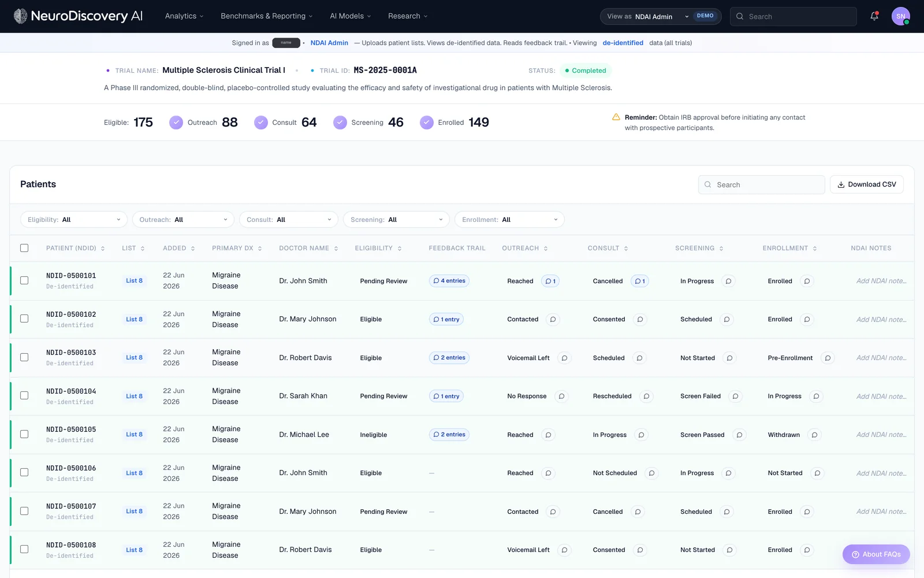The height and width of the screenshot is (578, 924).
Task: Open Outreach comment badge for NDID-0500101
Action: (550, 281)
